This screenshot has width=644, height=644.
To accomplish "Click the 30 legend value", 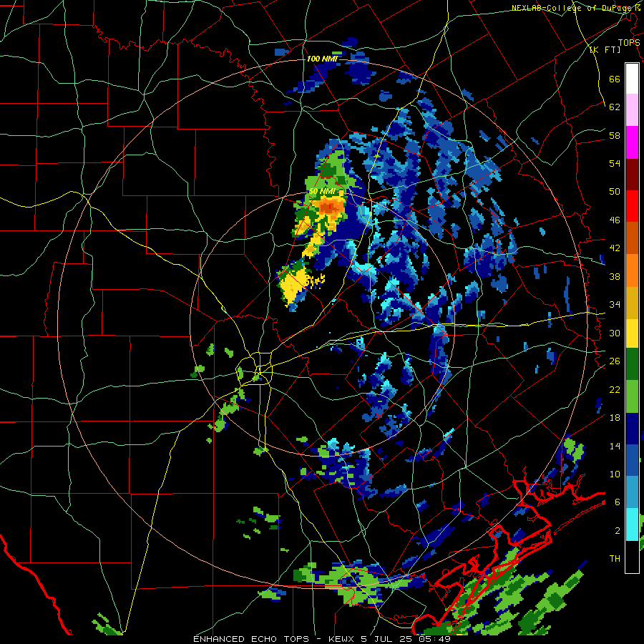I will tap(615, 333).
